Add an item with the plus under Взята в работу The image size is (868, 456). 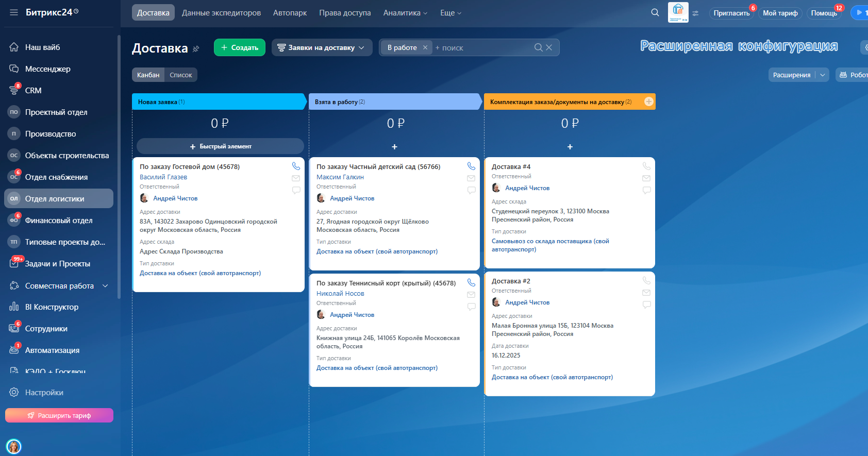(394, 147)
